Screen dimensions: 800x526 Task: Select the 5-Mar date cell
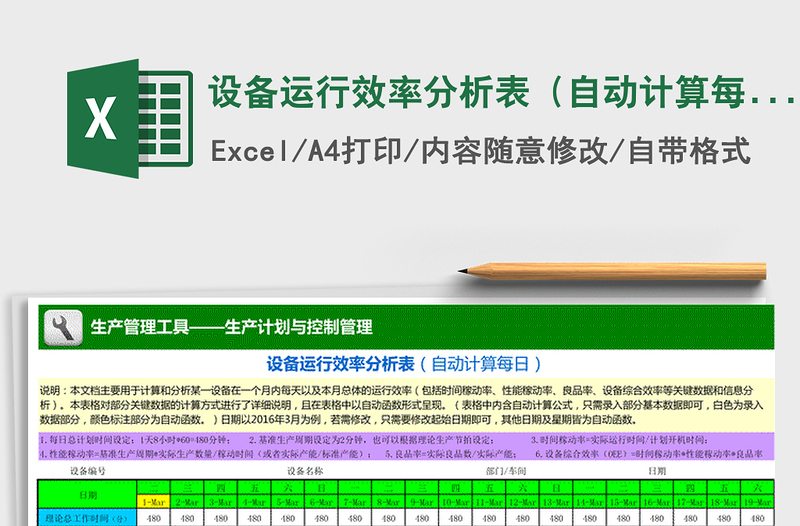tap(288, 503)
